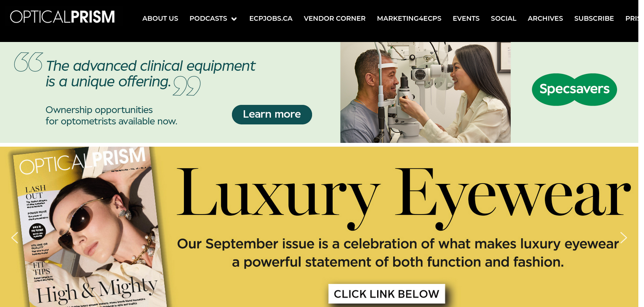
Task: Go to Vendor Corner page
Action: 335,18
